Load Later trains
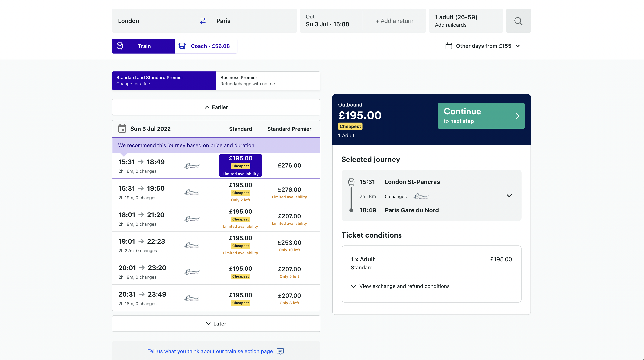644x360 pixels. (x=216, y=324)
